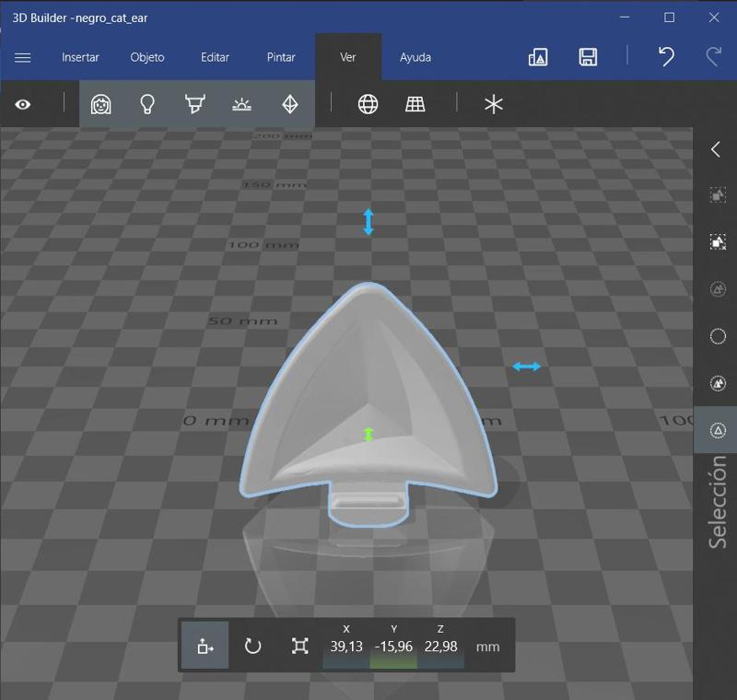Minimize the 3D Builder window

[x=626, y=17]
